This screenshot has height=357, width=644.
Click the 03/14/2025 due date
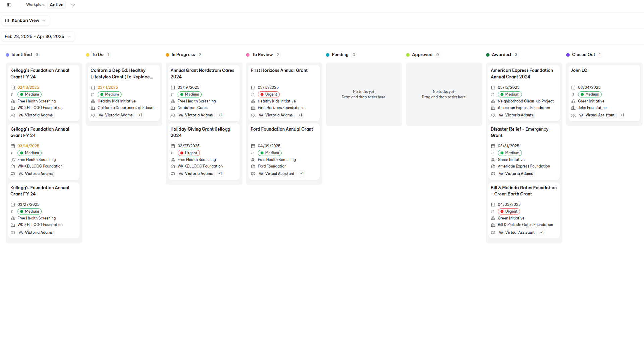click(28, 146)
